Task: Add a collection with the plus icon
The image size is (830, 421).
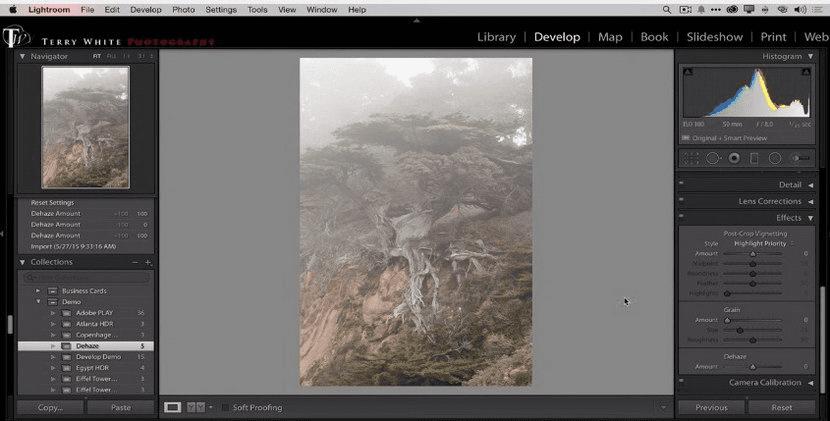Action: tap(148, 262)
